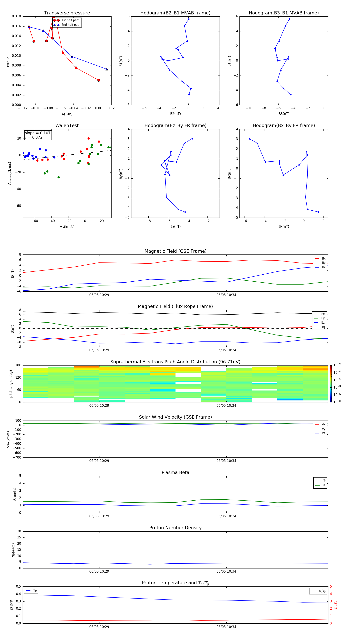Click the 'Tp(10^6K)' axis label
This screenshot has height=644, width=351.
coord(11,605)
